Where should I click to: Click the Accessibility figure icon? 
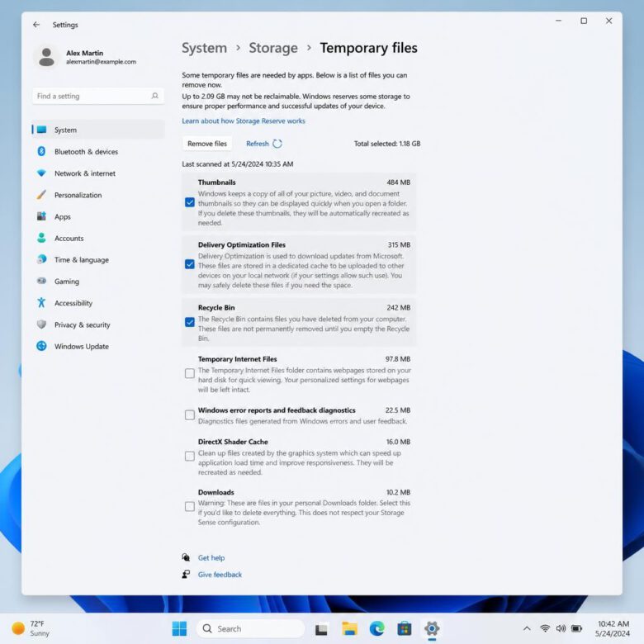point(41,303)
